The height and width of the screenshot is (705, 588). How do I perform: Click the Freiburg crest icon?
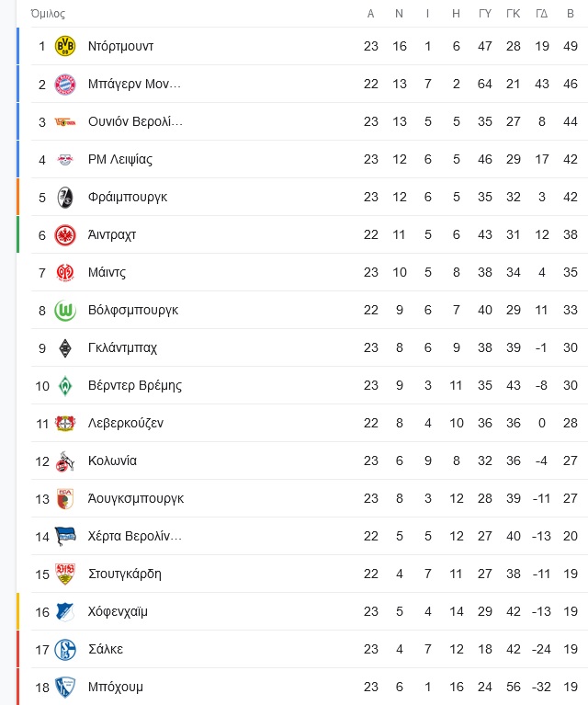pos(65,198)
